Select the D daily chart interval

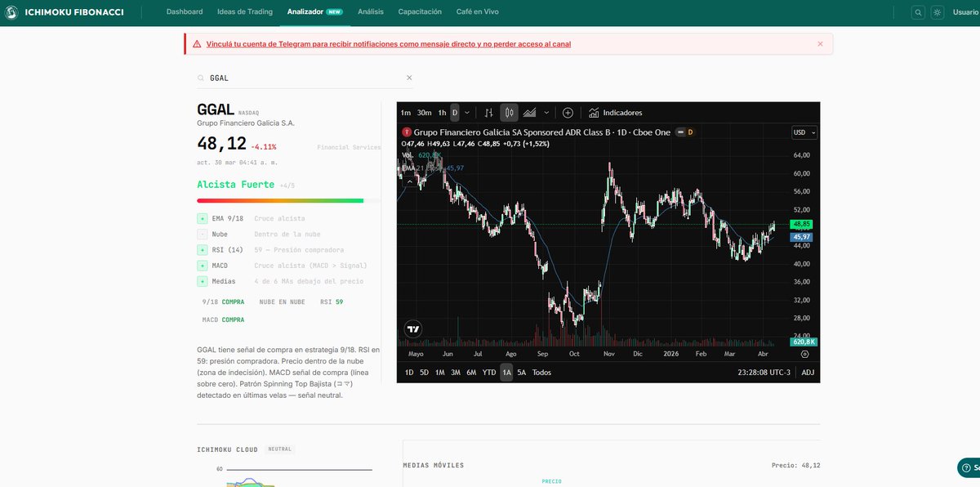click(455, 113)
